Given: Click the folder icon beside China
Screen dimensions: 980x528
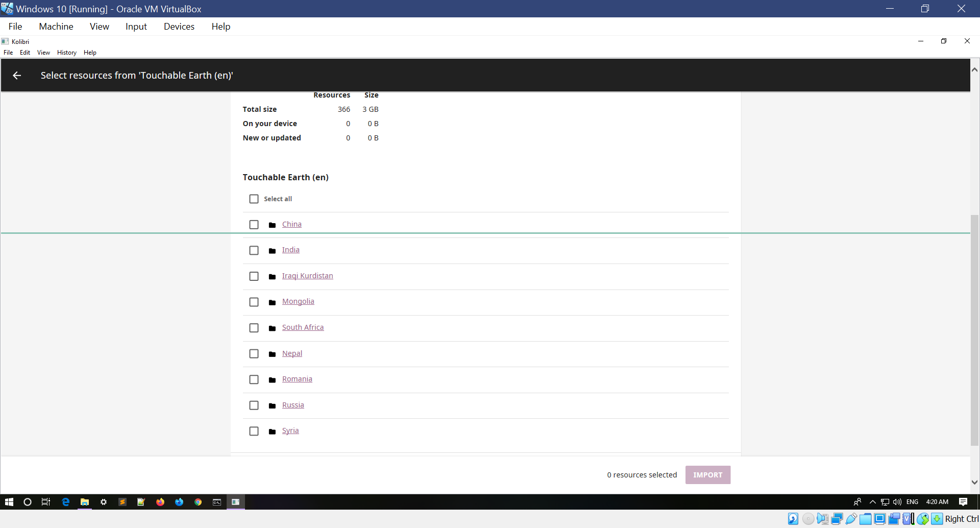Looking at the screenshot, I should (273, 225).
